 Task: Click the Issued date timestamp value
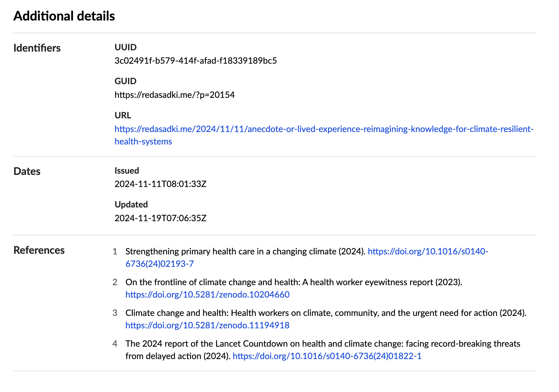point(160,184)
